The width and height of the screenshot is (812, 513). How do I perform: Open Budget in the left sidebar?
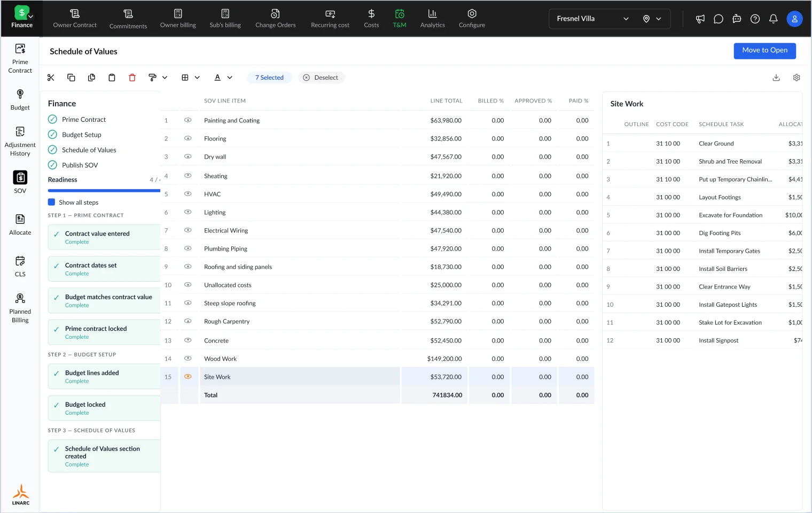[20, 99]
